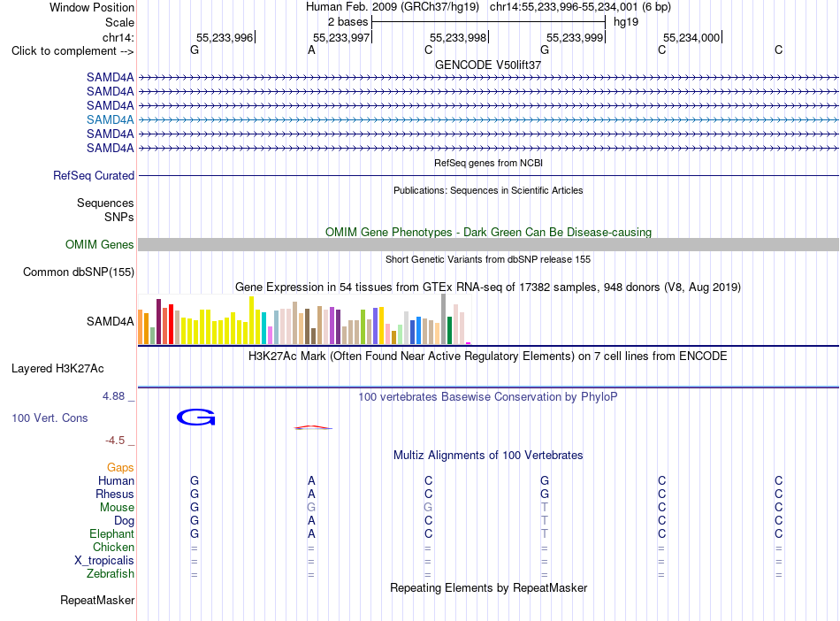Click the chr14: ruler label
840x621 pixels.
tap(118, 37)
